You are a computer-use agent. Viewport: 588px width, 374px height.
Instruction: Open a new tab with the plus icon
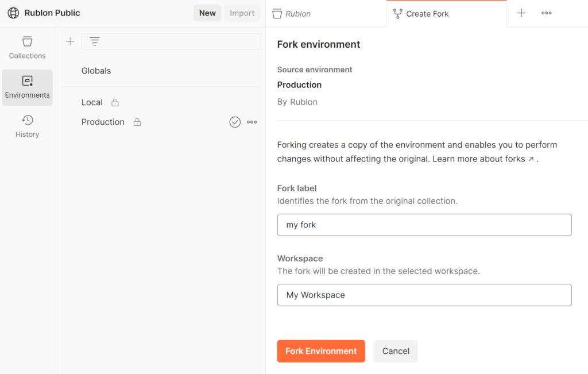521,13
